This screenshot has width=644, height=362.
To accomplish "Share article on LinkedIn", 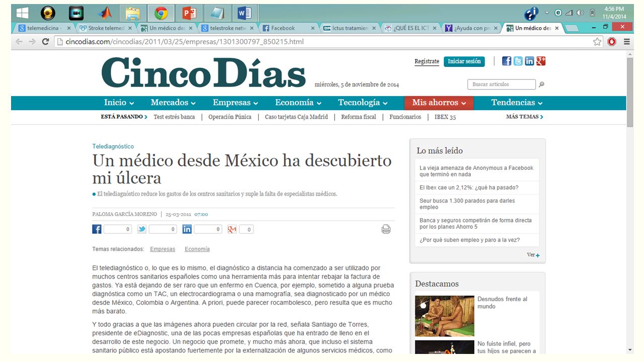I will [187, 229].
